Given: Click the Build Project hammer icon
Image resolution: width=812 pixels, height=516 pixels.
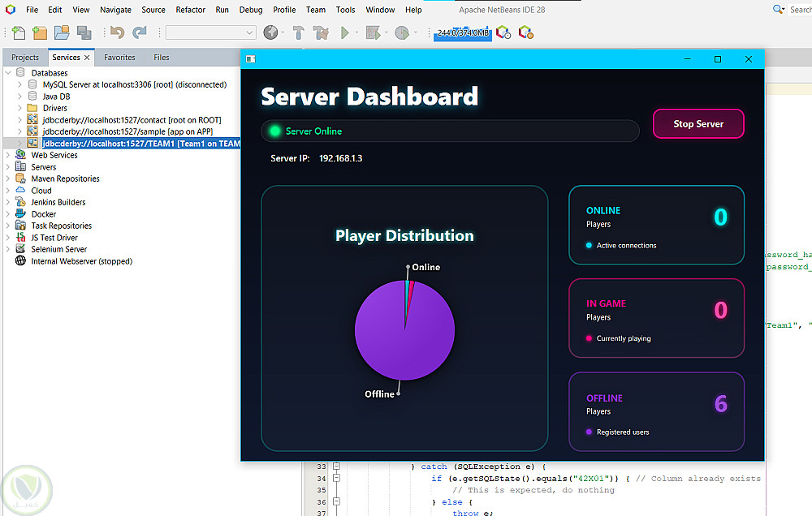Looking at the screenshot, I should (298, 32).
